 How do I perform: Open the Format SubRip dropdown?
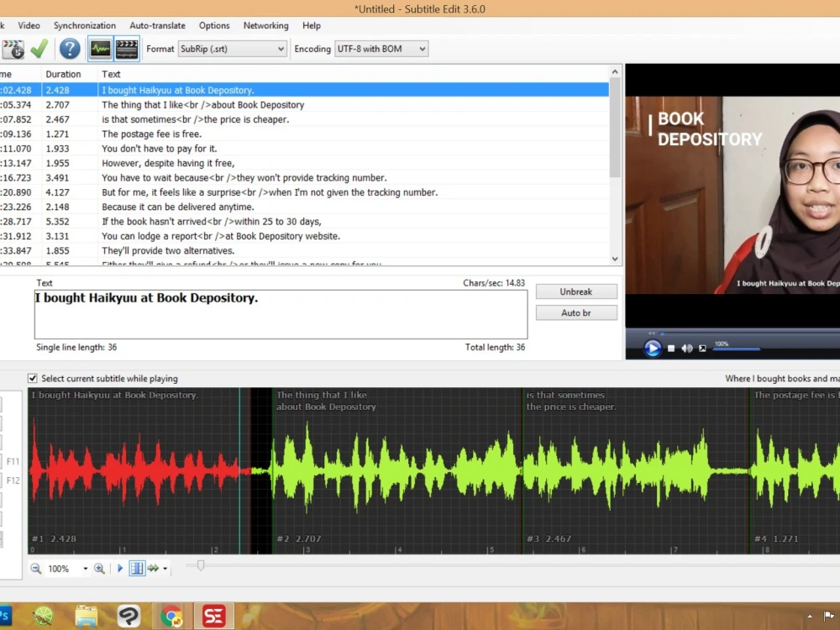232,49
